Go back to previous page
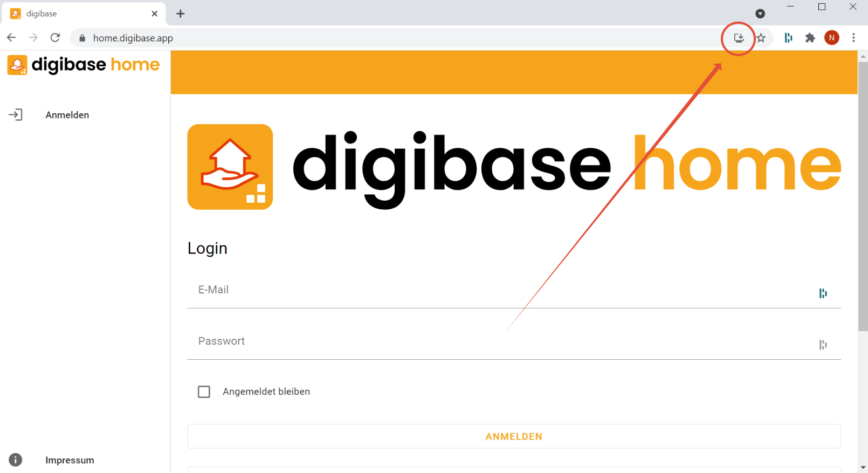 (x=11, y=38)
